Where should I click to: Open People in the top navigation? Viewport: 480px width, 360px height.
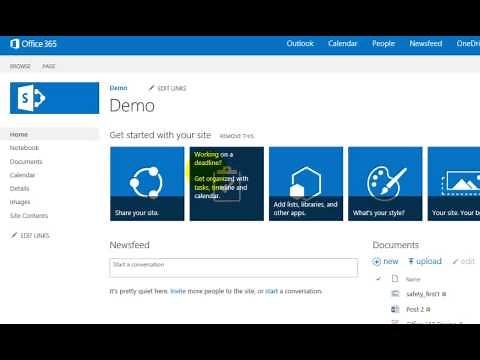(x=383, y=44)
